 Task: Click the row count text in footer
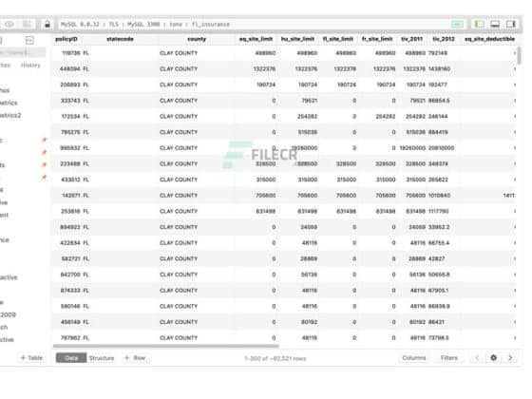pyautogui.click(x=275, y=359)
